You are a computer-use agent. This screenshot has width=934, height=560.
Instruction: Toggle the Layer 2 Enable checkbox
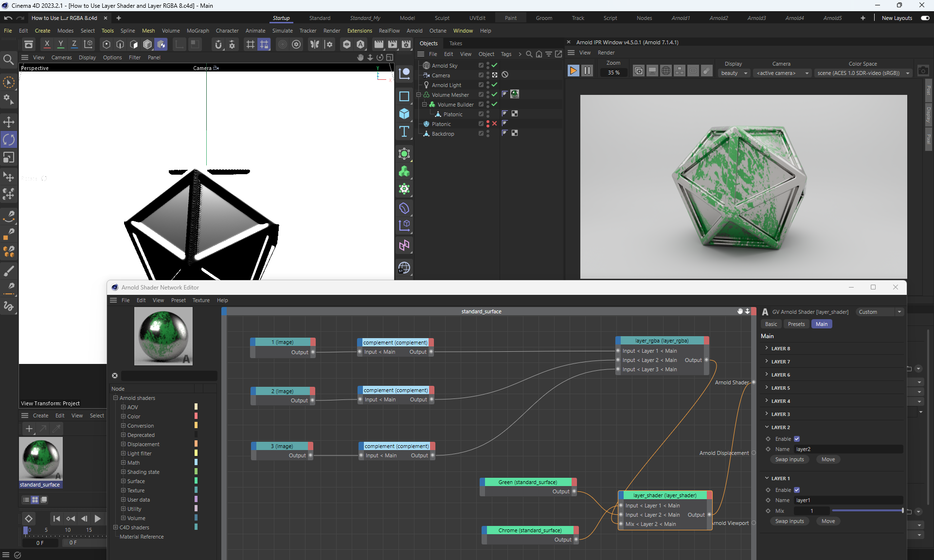[x=797, y=439]
